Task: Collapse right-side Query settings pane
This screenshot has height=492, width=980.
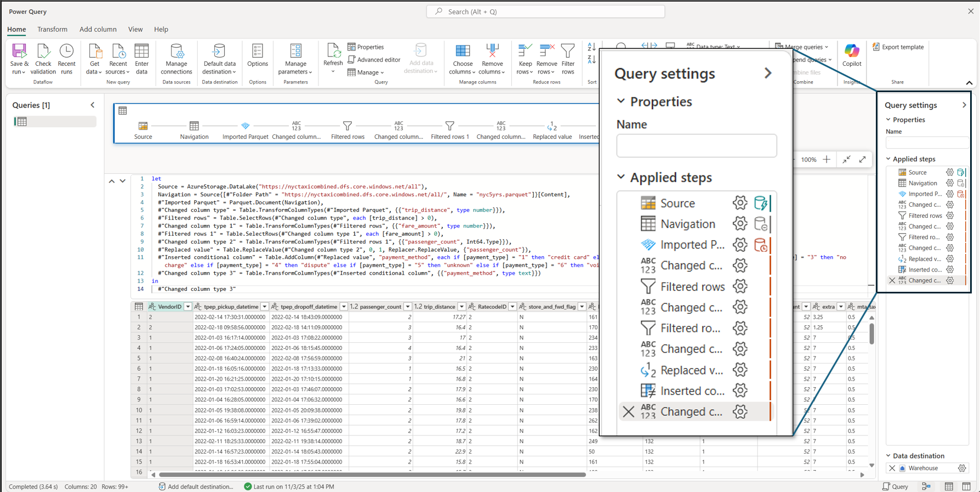Action: coord(964,105)
